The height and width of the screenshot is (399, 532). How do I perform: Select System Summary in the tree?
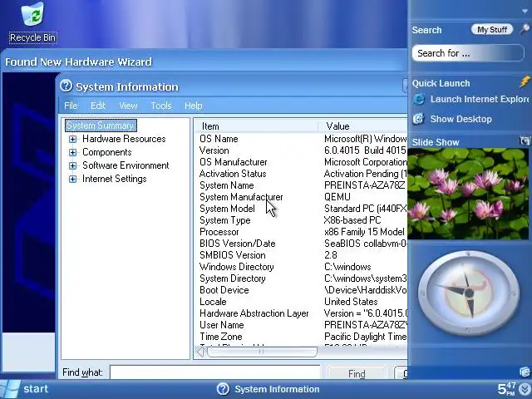pos(101,126)
